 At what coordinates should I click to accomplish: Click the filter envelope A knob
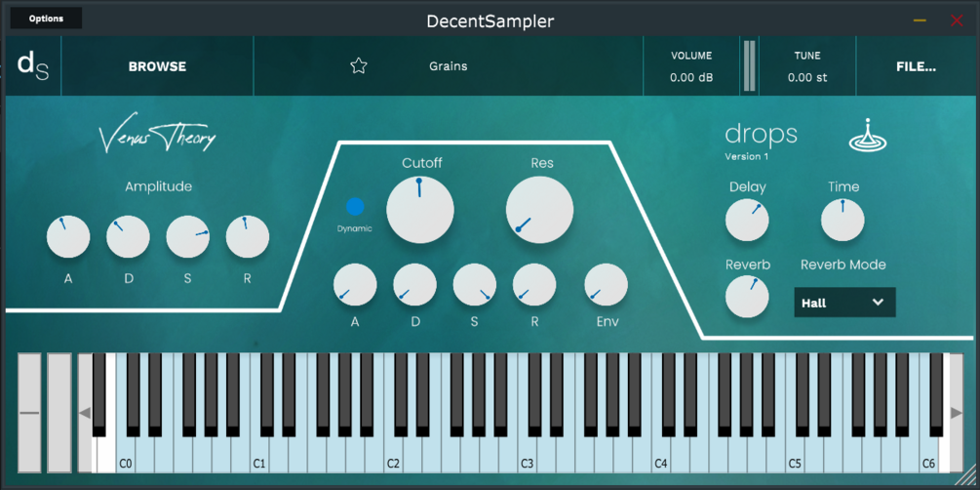click(355, 285)
